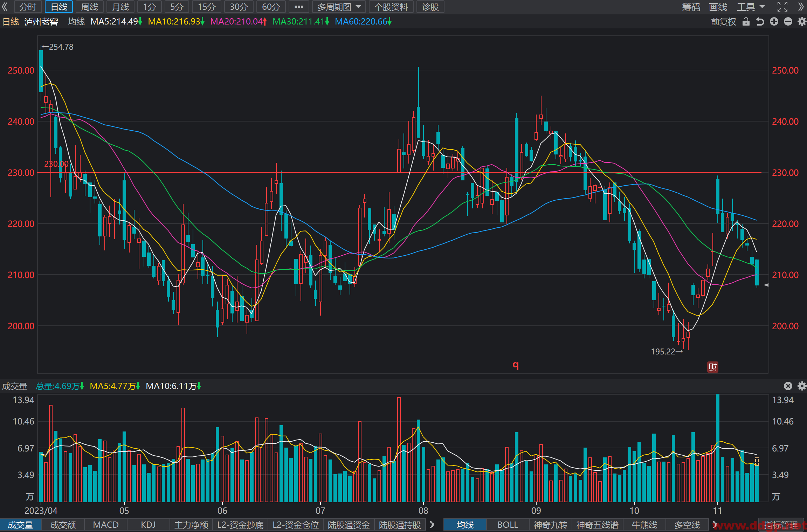Change 前复权 adjustment mode
807x532 pixels.
(x=724, y=22)
